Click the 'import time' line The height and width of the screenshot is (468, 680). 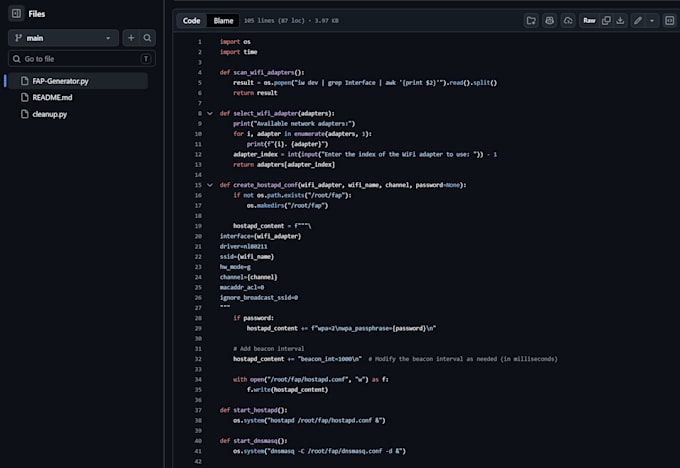coord(238,52)
